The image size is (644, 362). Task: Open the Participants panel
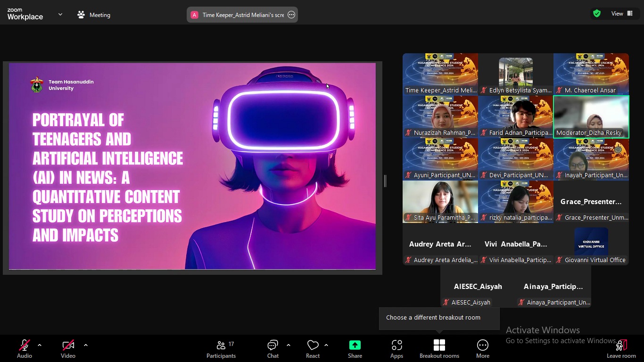pos(221,349)
